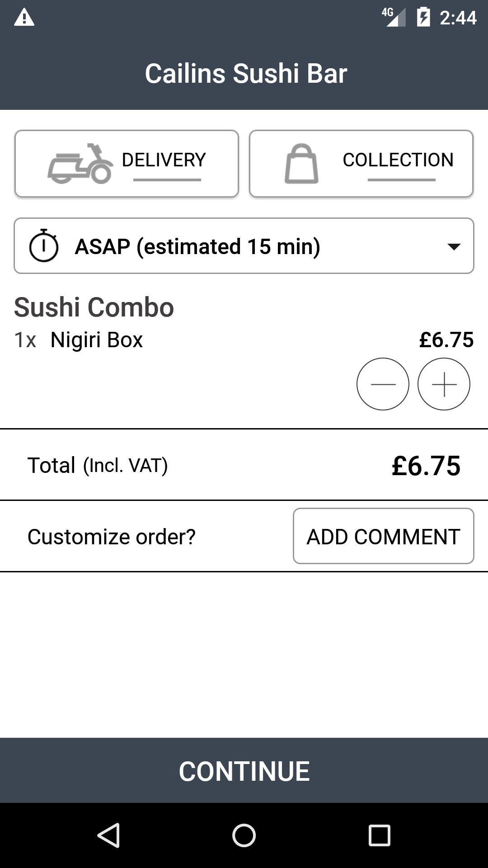Select the COLLECTION option

[361, 164]
